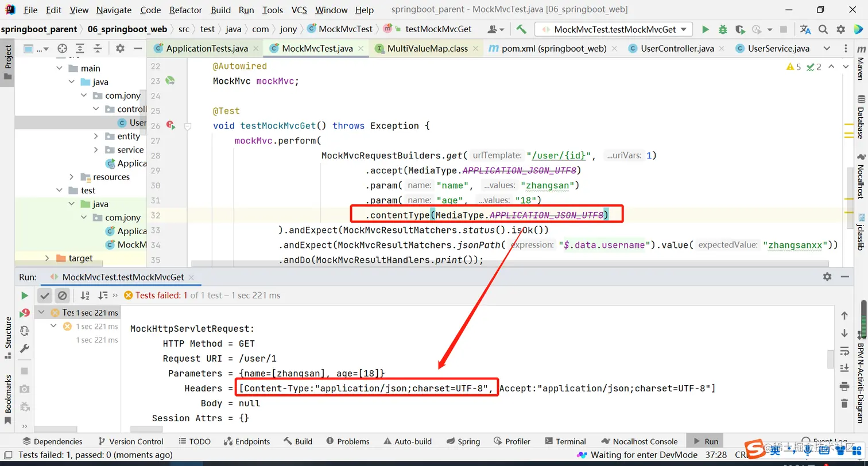Click warnings count indicator in editor

click(x=795, y=67)
